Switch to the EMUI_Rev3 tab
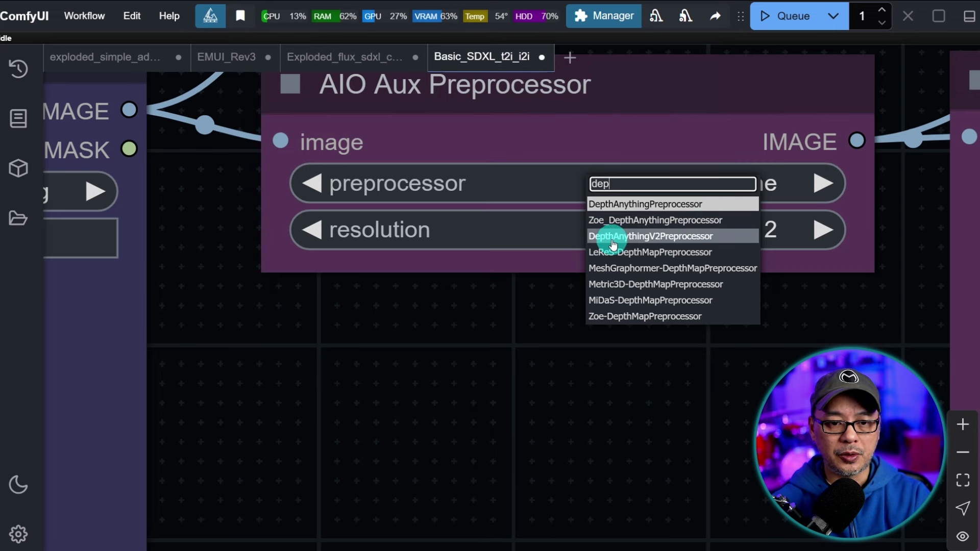The height and width of the screenshot is (551, 980). [x=227, y=57]
